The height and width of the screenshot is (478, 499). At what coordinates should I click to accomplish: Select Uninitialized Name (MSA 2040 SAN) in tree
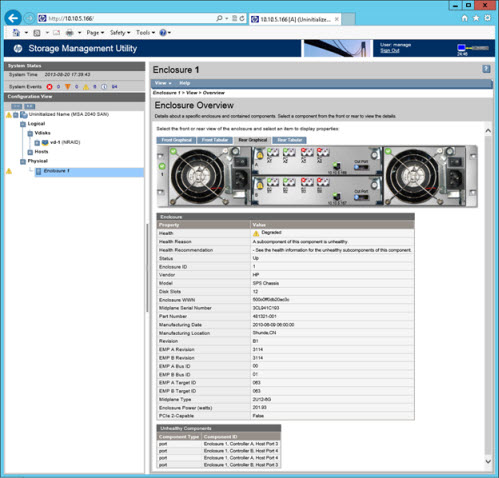69,114
